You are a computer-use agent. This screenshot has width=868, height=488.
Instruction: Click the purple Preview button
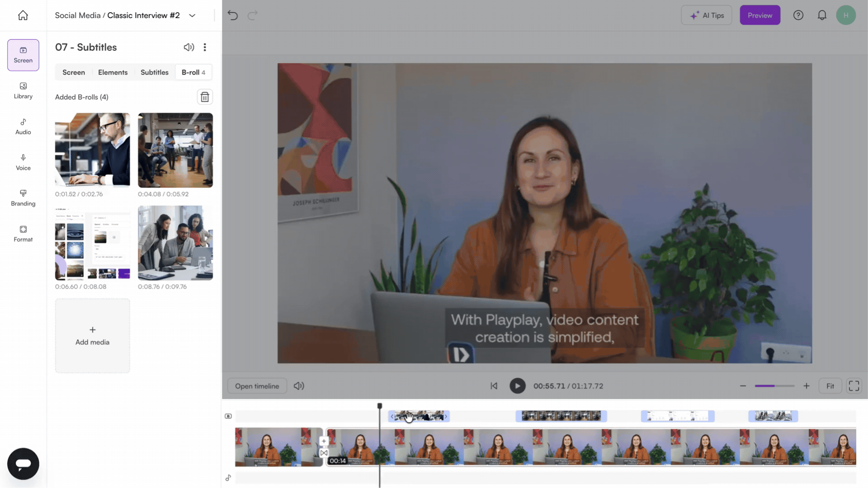tap(760, 15)
